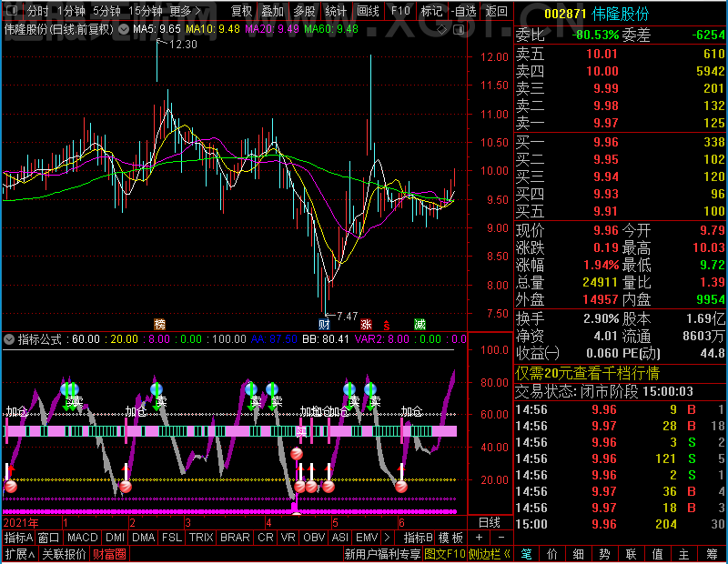This screenshot has height=564, width=728.
Task: Switch the indicator to VR
Action: (x=288, y=538)
